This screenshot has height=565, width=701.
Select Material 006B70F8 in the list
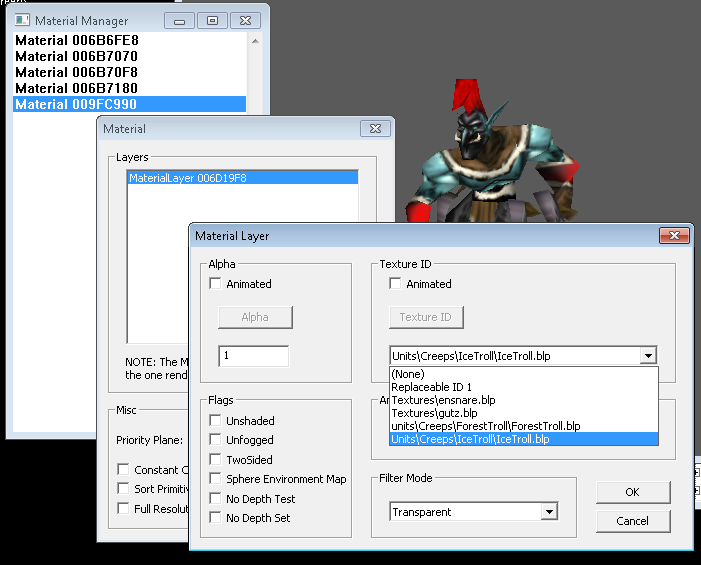(x=129, y=72)
